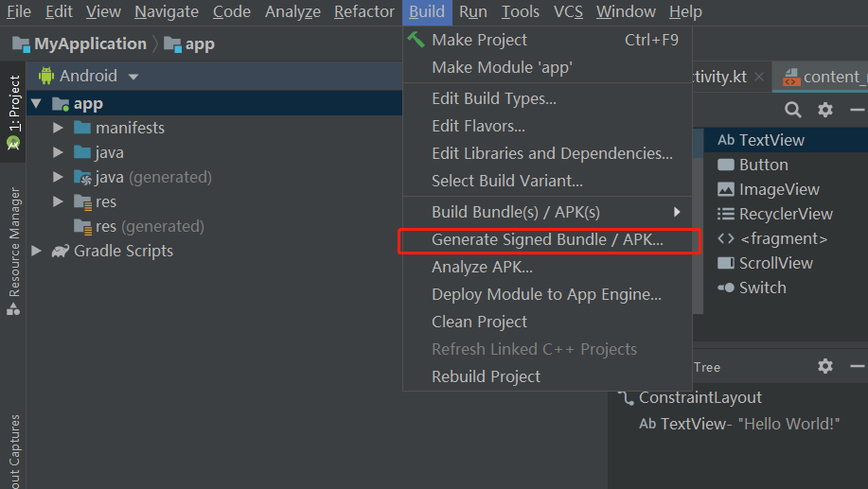Select Make Module 'app'
The height and width of the screenshot is (489, 868).
click(547, 67)
